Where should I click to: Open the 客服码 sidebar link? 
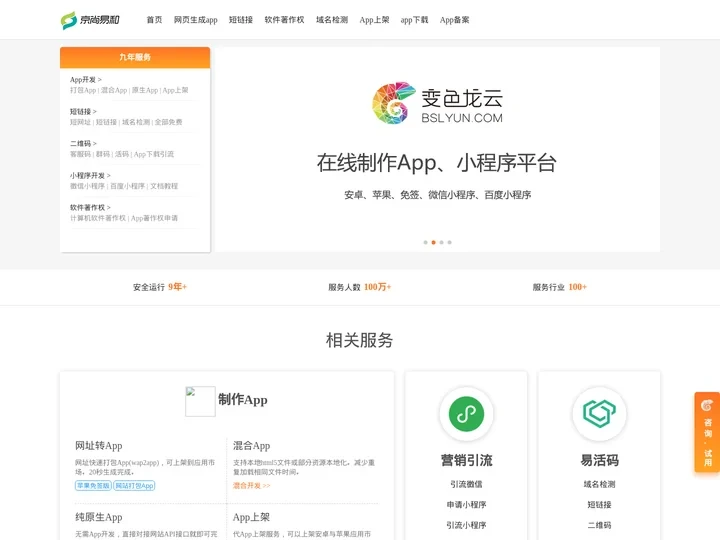(x=80, y=154)
